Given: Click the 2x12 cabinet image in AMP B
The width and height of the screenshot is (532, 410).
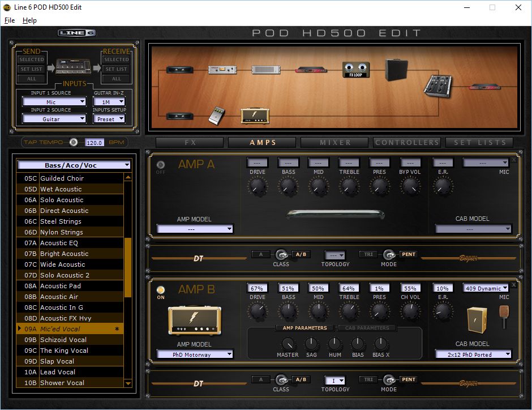Looking at the screenshot, I should [x=477, y=319].
